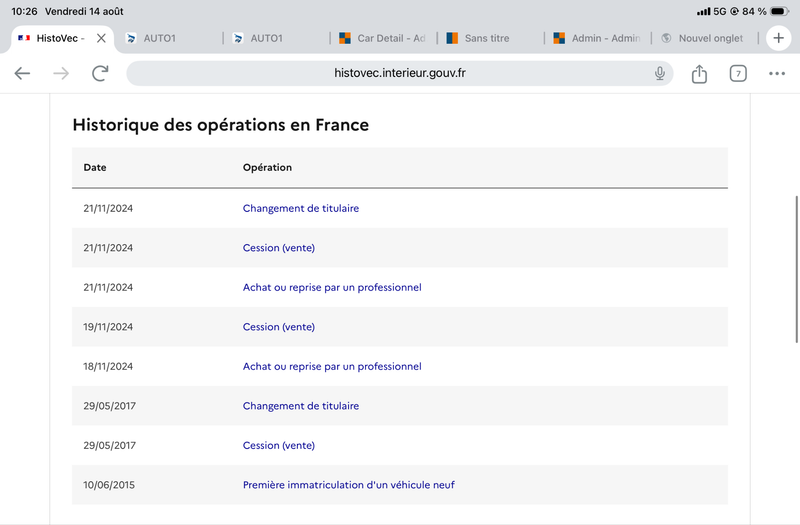Open the Admin - Admin tab
This screenshot has height=525, width=800.
(597, 38)
